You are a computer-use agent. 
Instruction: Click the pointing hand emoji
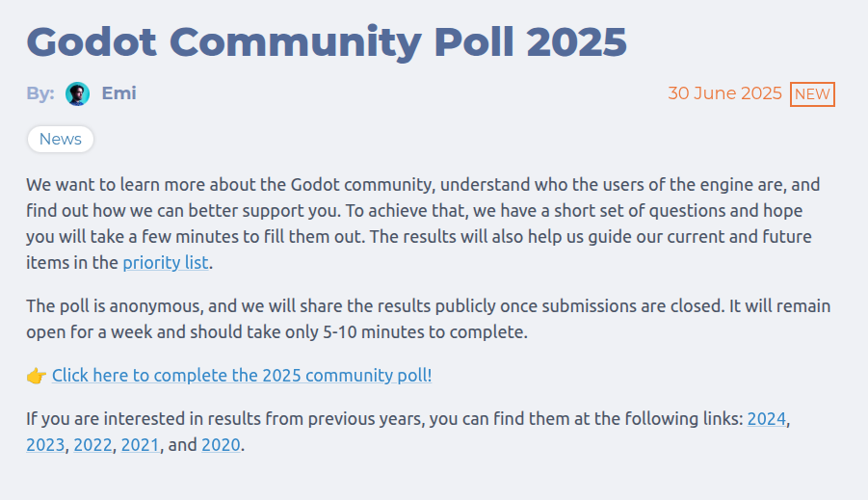37,376
